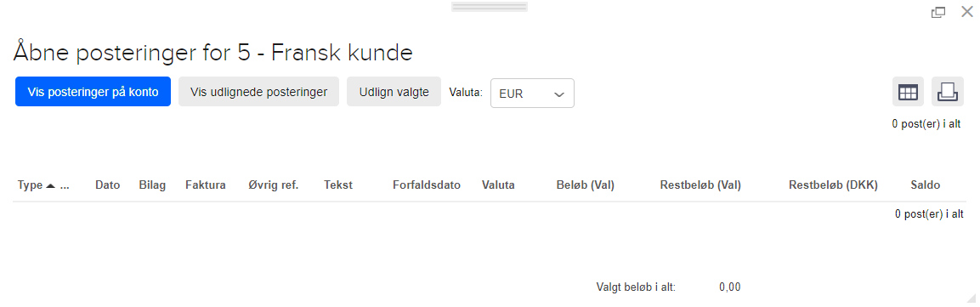This screenshot has width=980, height=307.
Task: Sort by the Faktura column header
Action: click(206, 185)
